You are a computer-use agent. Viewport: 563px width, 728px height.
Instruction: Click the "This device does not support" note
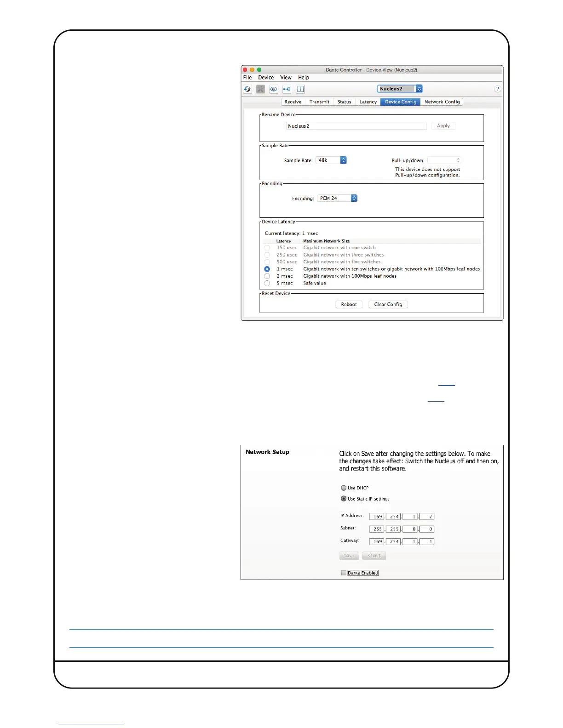click(x=427, y=170)
